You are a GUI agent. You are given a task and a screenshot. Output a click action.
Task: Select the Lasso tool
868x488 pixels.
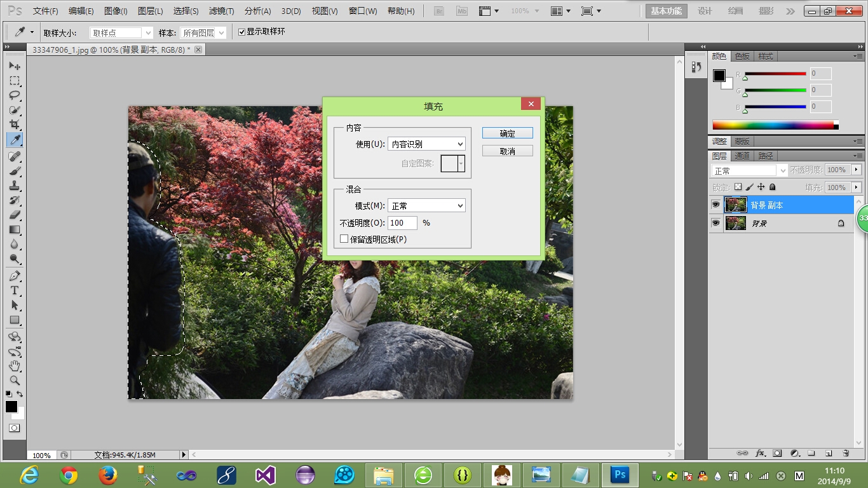14,95
